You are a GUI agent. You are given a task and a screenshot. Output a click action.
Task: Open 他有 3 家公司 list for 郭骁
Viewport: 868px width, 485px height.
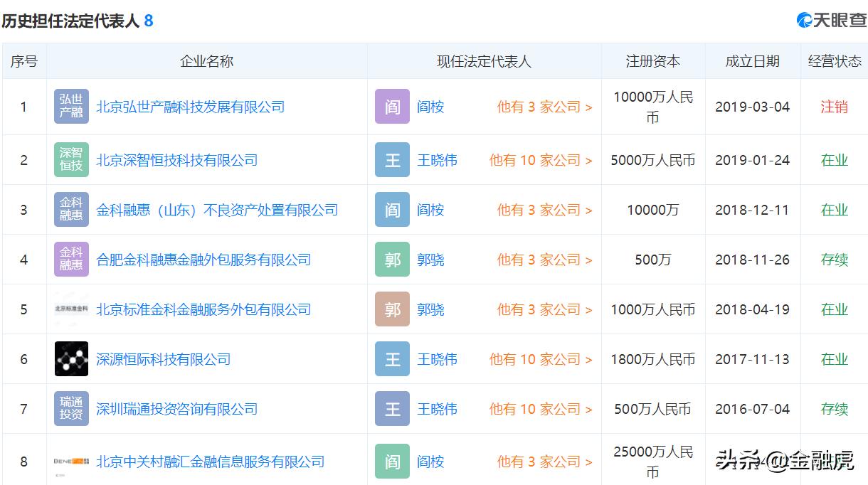(543, 260)
